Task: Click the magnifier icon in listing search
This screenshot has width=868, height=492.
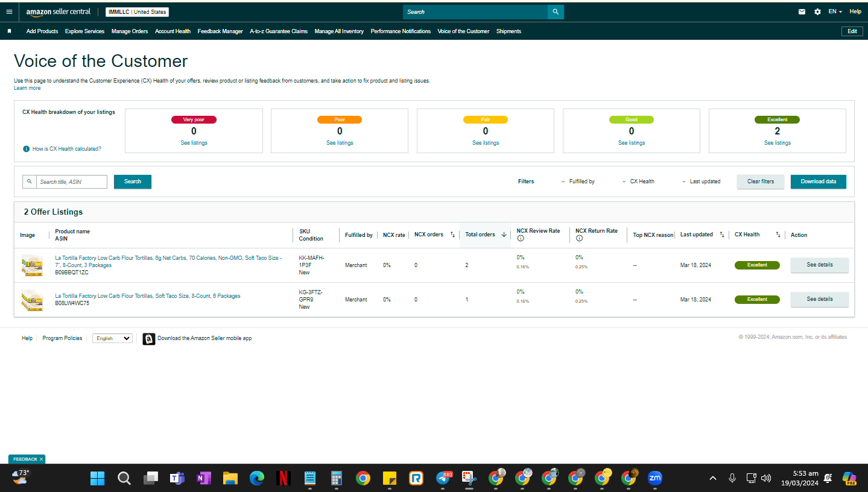Action: point(30,181)
